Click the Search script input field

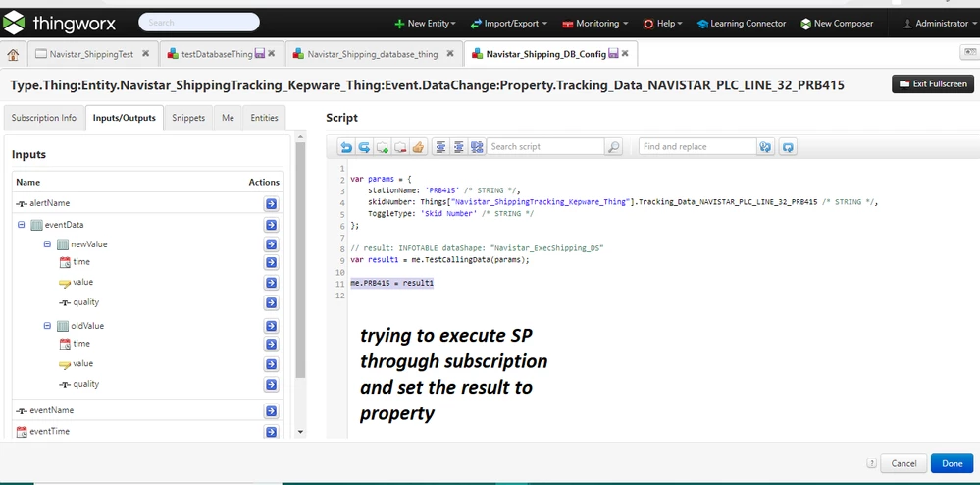click(x=545, y=147)
